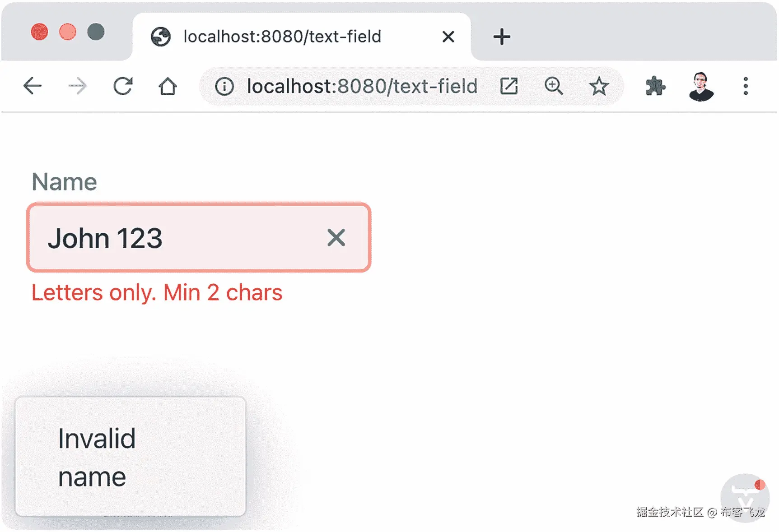Open a new browser tab
This screenshot has height=532, width=779.
(x=502, y=37)
